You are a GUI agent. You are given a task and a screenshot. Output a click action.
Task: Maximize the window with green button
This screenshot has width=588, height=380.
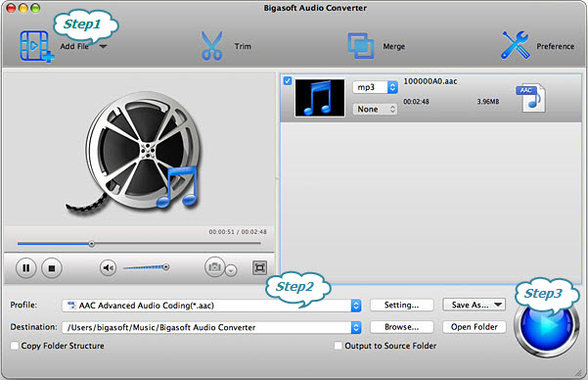35,8
